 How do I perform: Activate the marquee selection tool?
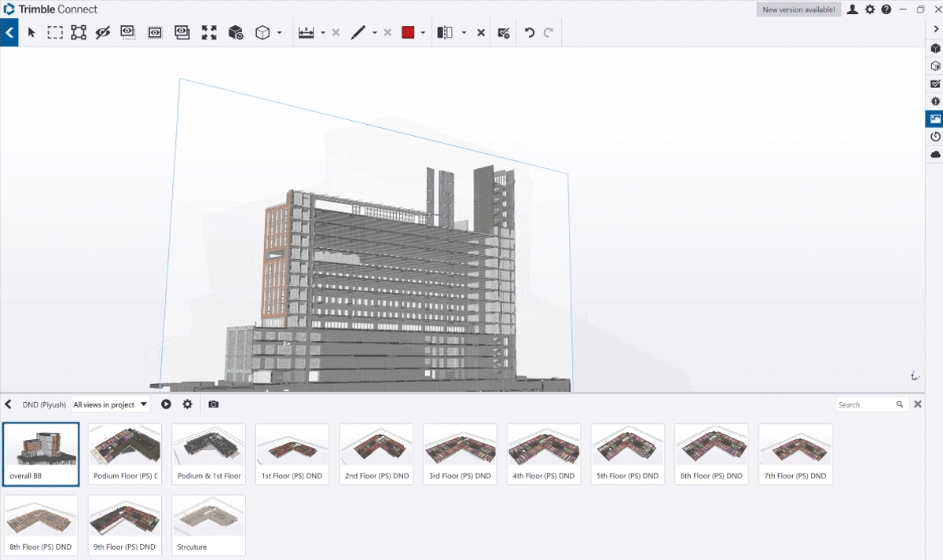tap(53, 32)
